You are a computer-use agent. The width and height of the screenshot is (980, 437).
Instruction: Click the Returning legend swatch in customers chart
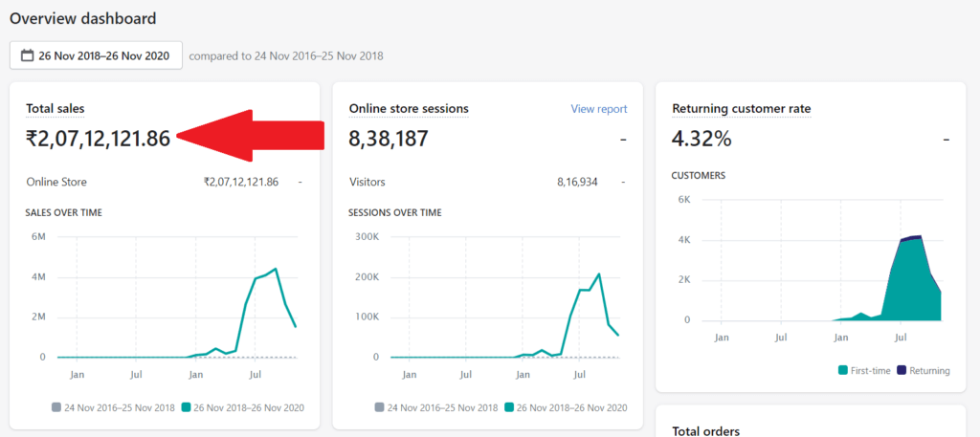tap(902, 370)
